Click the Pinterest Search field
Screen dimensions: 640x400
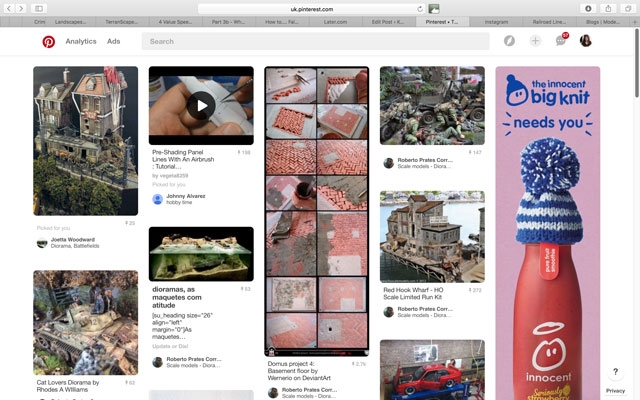coord(316,41)
